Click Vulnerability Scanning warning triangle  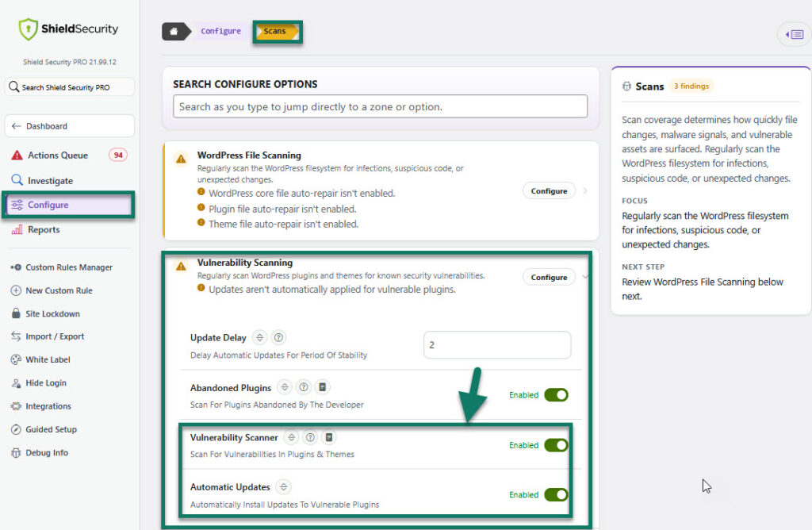(x=181, y=267)
